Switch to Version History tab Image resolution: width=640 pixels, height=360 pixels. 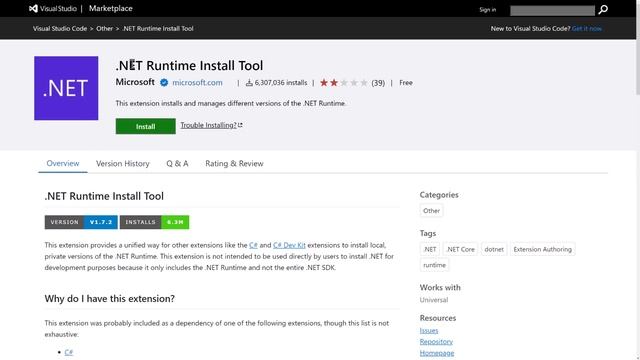123,164
